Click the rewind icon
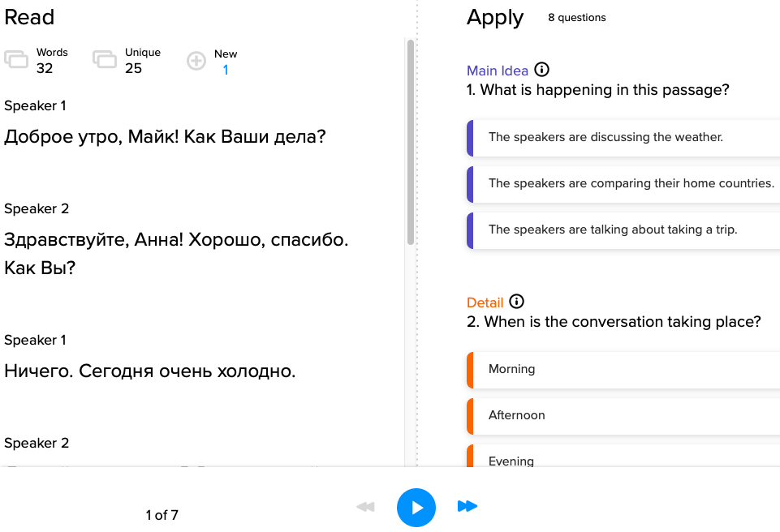The image size is (780, 532). [x=365, y=507]
